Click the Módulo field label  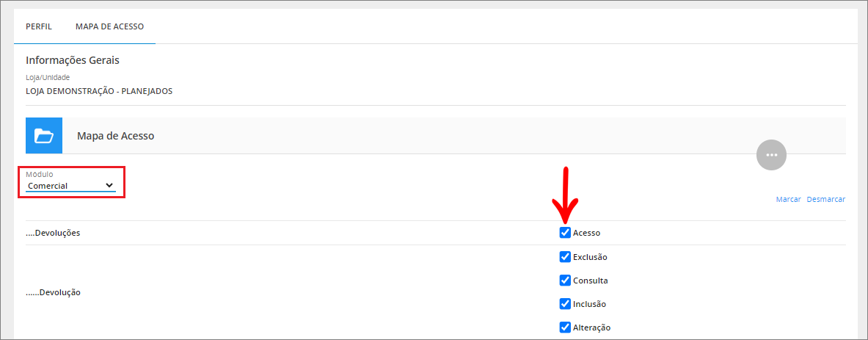point(40,175)
